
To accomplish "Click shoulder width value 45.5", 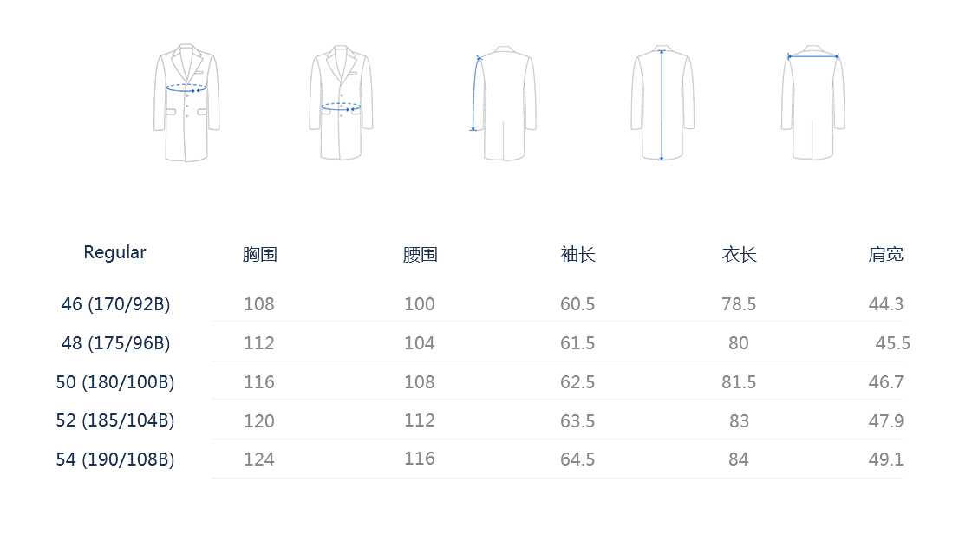I will (893, 343).
